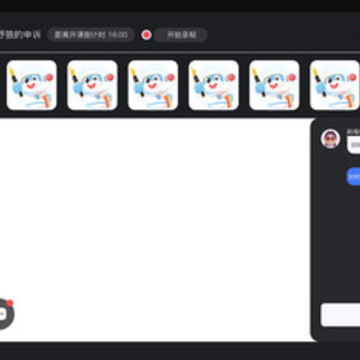Focus the chat message input field
Viewport: 360px width, 360px height.
point(340,315)
